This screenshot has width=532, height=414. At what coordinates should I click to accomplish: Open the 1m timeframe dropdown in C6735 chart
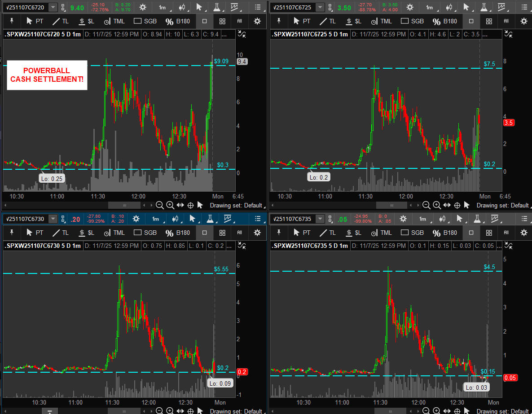pyautogui.click(x=422, y=219)
